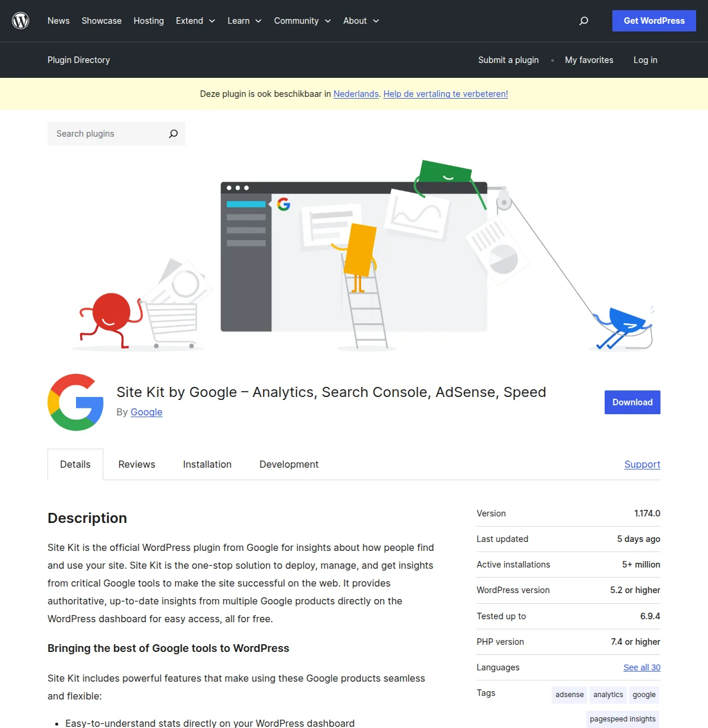
Task: Click the magnifier icon in Search plugins field
Action: [x=173, y=134]
